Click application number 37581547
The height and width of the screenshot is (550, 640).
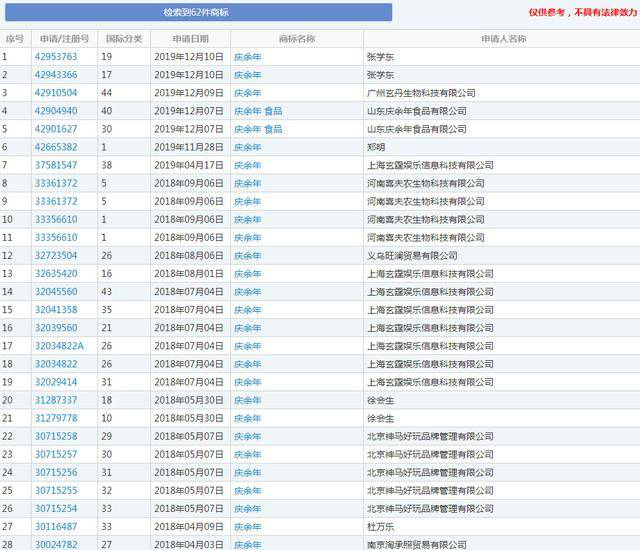click(56, 165)
